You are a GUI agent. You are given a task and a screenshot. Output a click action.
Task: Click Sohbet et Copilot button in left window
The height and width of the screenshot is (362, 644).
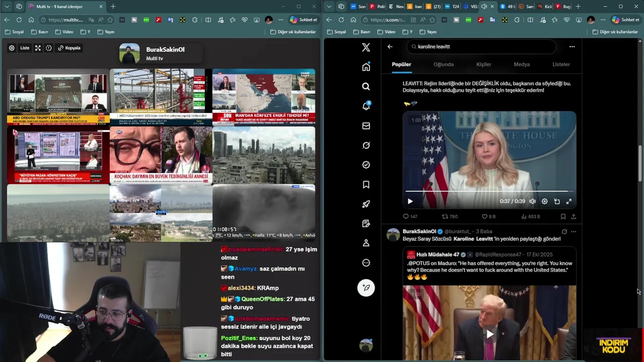[303, 20]
